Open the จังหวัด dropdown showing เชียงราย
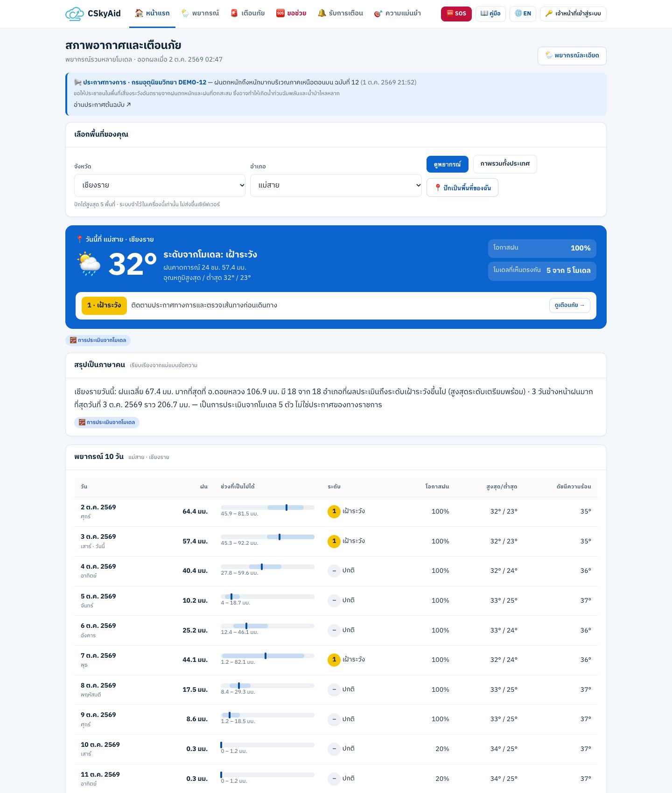This screenshot has height=793, width=672. pyautogui.click(x=160, y=185)
